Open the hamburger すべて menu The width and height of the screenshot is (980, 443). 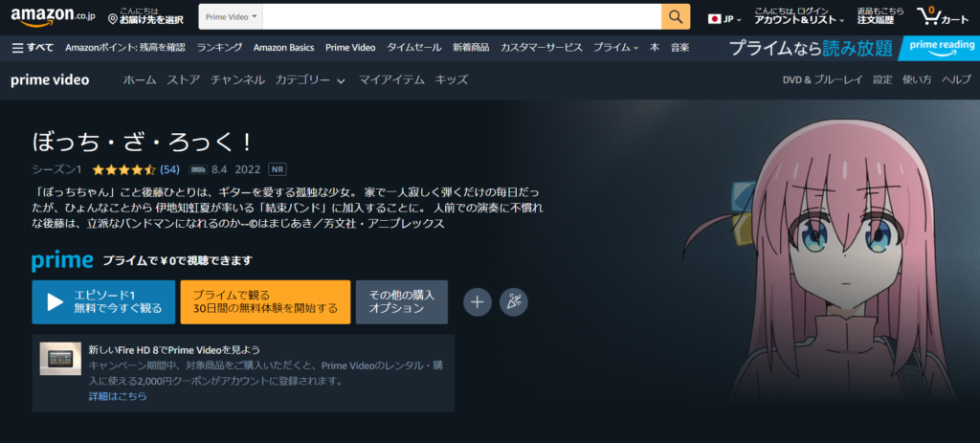coord(33,47)
